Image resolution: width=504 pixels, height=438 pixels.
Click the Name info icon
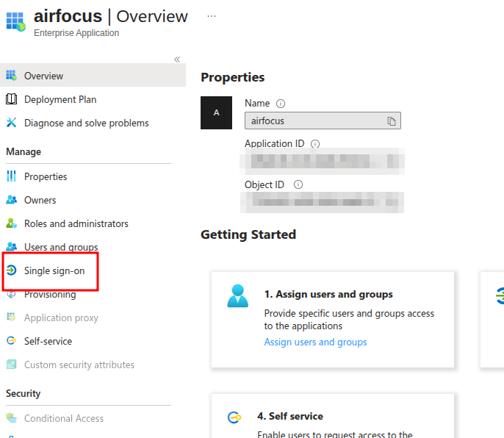click(281, 104)
